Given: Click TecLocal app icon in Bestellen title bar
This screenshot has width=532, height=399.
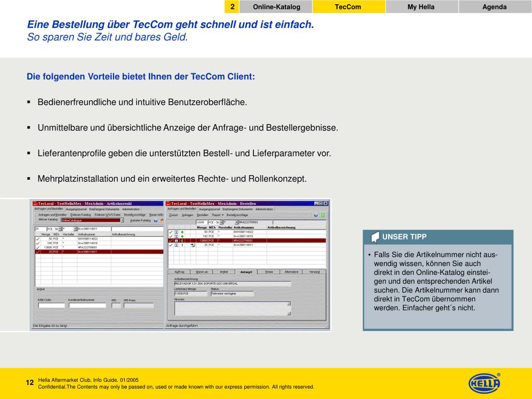Looking at the screenshot, I should (168, 204).
